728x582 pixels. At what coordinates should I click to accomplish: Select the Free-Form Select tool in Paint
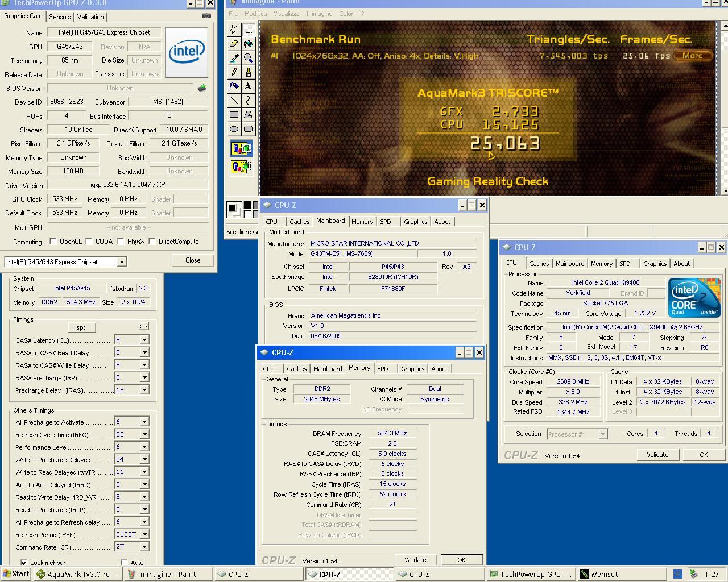234,30
